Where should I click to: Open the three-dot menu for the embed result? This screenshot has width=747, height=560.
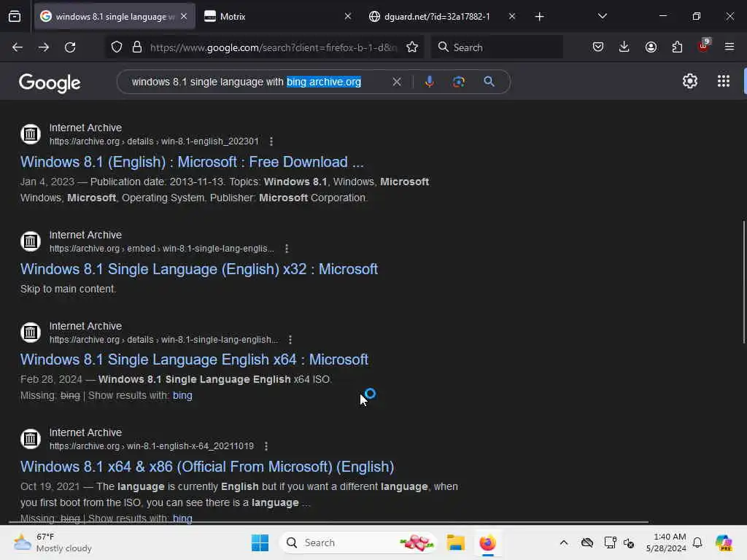tap(286, 249)
